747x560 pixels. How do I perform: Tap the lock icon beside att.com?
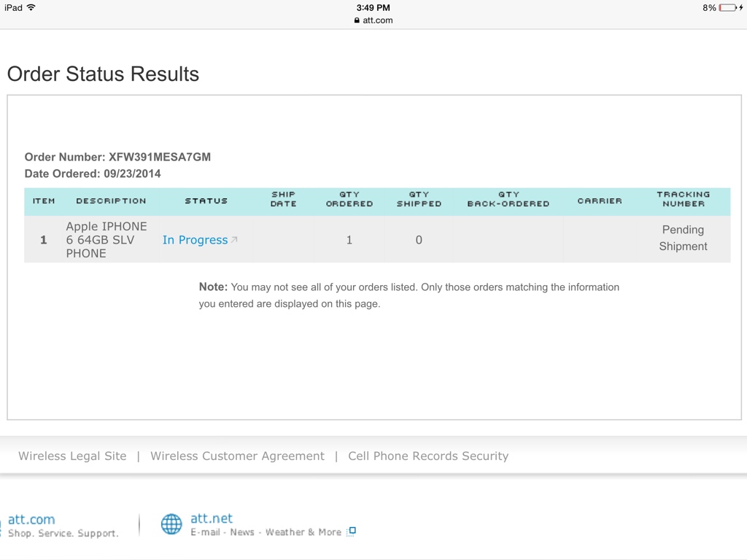[x=357, y=20]
